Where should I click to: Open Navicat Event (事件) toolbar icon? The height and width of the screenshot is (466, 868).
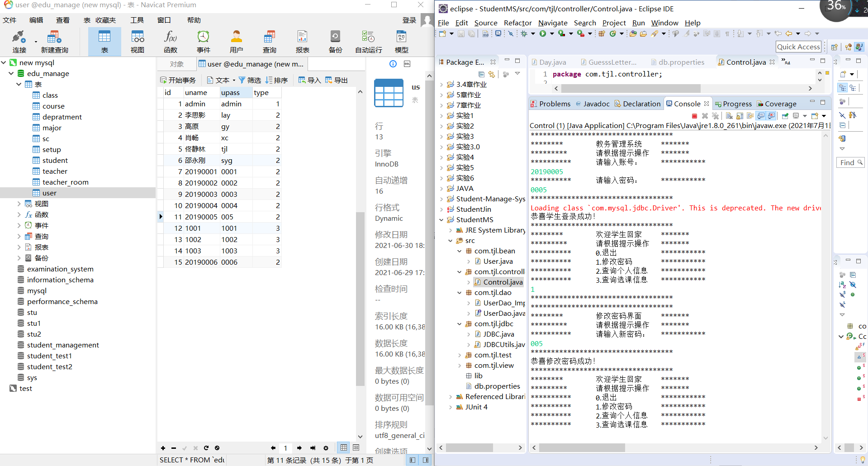click(x=204, y=41)
